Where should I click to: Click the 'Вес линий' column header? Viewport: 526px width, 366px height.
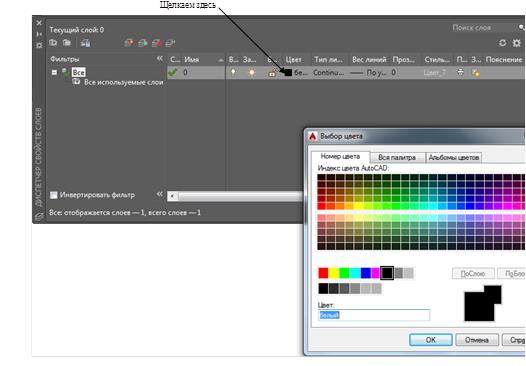click(x=369, y=60)
